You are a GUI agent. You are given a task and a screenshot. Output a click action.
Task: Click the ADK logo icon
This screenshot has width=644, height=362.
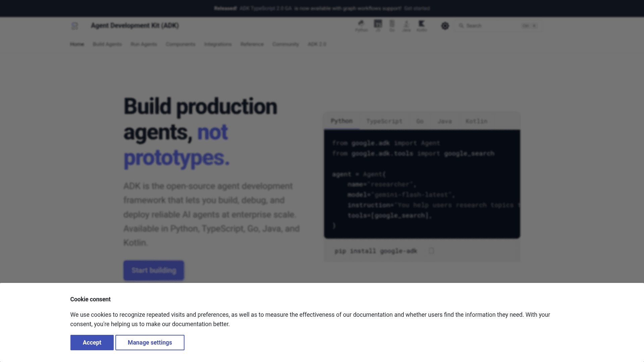[x=74, y=26]
